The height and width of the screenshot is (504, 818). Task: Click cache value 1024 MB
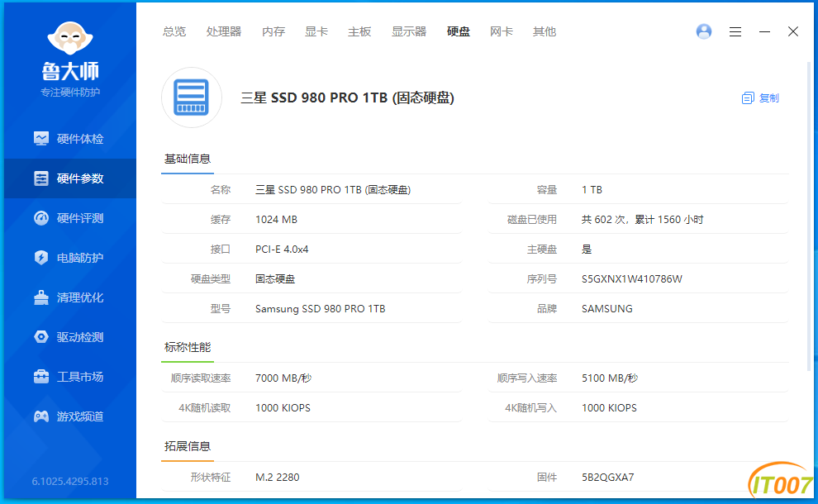pos(276,220)
